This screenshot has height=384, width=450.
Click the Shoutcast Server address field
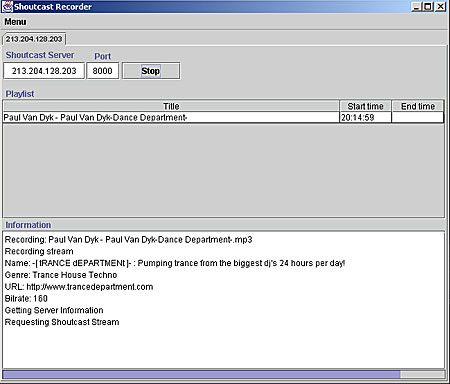click(44, 71)
